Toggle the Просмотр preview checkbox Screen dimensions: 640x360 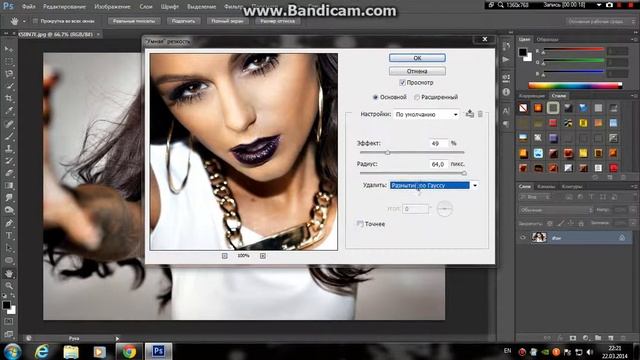pyautogui.click(x=402, y=82)
